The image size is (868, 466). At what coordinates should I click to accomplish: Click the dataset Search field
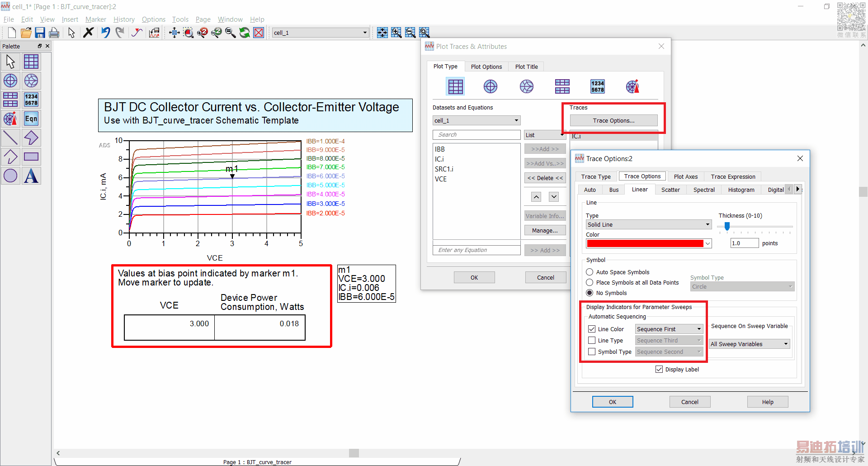(476, 135)
